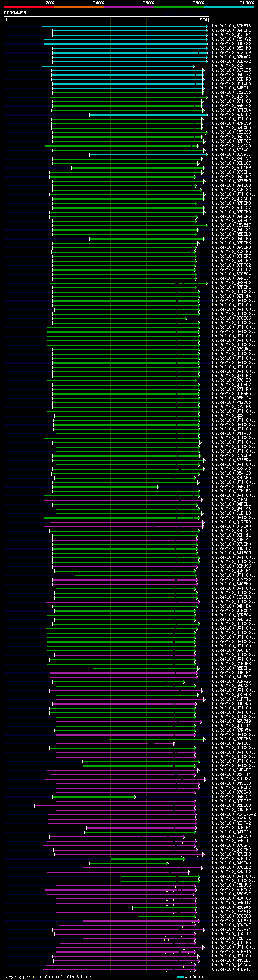The width and height of the screenshot is (258, 980).
Task: Select the UniRef100_C5Z6S8 label
Action: click(231, 132)
